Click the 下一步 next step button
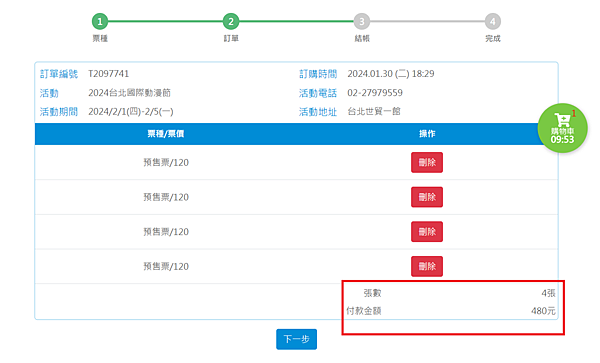Image resolution: width=600 pixels, height=363 pixels. coord(297,339)
